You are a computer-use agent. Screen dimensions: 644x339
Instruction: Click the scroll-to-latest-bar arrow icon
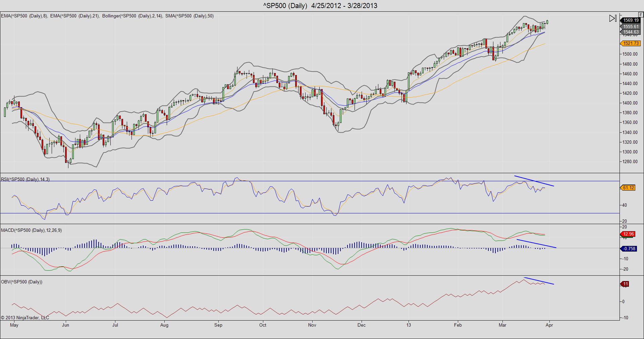[613, 18]
